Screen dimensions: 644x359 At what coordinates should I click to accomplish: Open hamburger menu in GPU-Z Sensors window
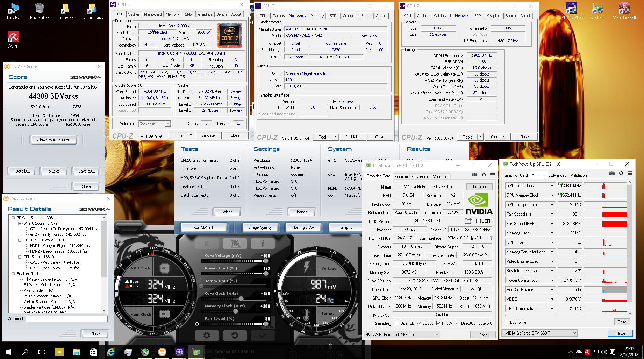630,173
